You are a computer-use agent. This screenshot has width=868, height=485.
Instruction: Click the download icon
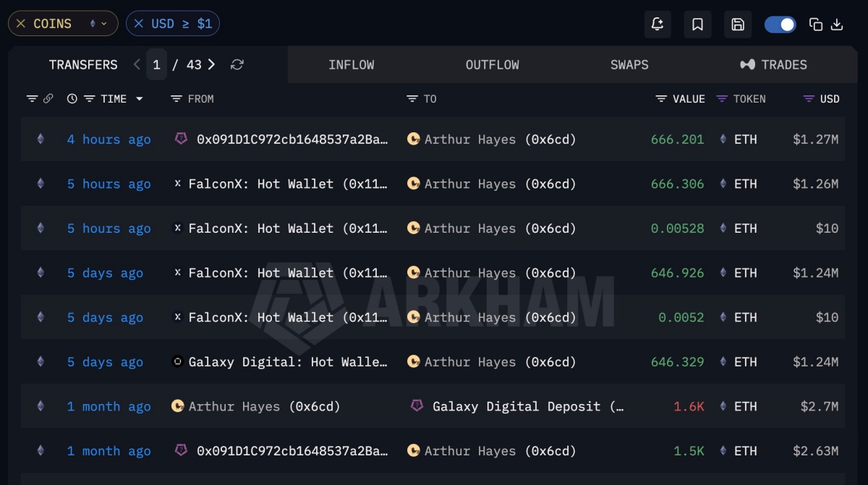tap(837, 25)
